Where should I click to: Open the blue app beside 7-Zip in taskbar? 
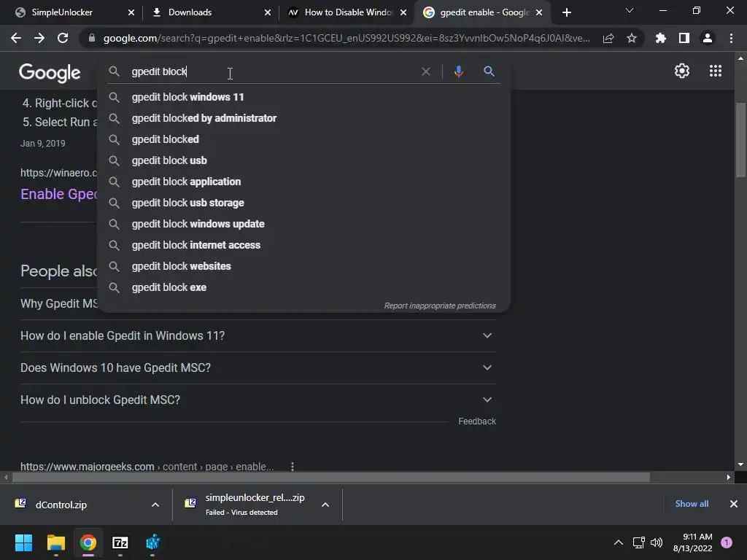(x=152, y=542)
